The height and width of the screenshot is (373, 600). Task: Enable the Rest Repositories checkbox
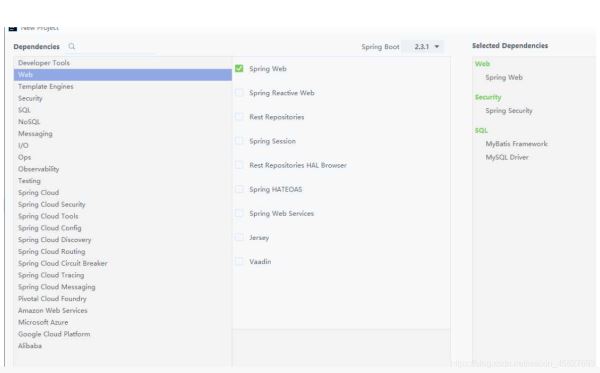coord(239,117)
